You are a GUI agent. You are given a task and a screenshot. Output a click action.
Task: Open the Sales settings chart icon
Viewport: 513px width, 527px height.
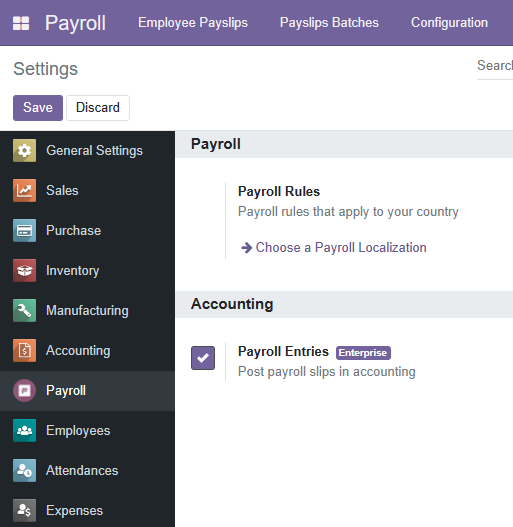coord(25,191)
